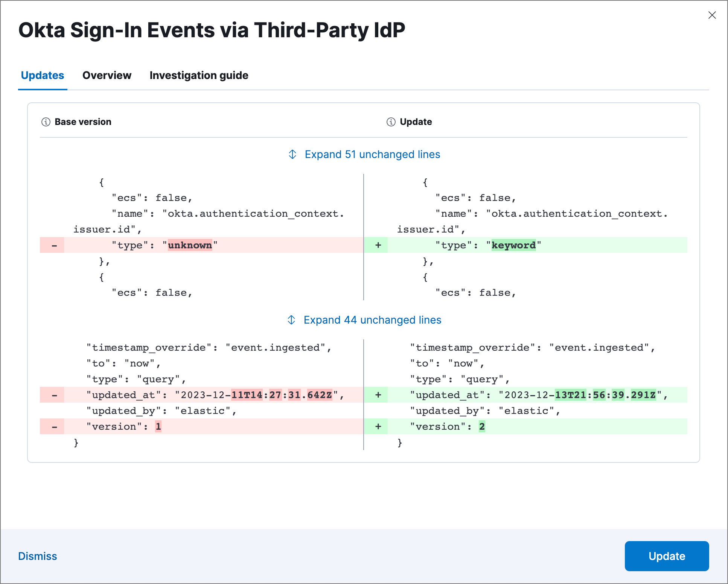Dismiss the rule update
Viewport: 728px width, 584px height.
[x=38, y=556]
